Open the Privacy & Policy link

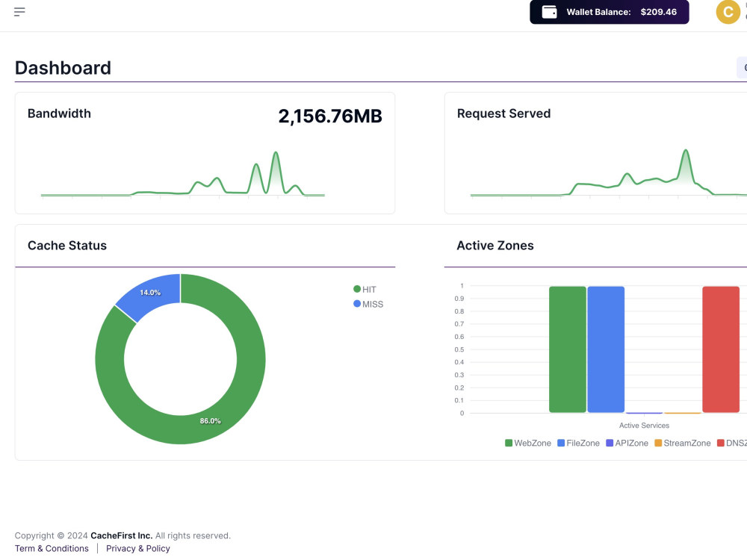(x=137, y=548)
